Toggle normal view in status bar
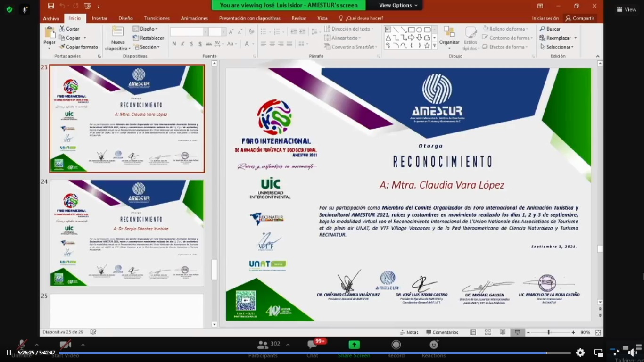 (473, 332)
